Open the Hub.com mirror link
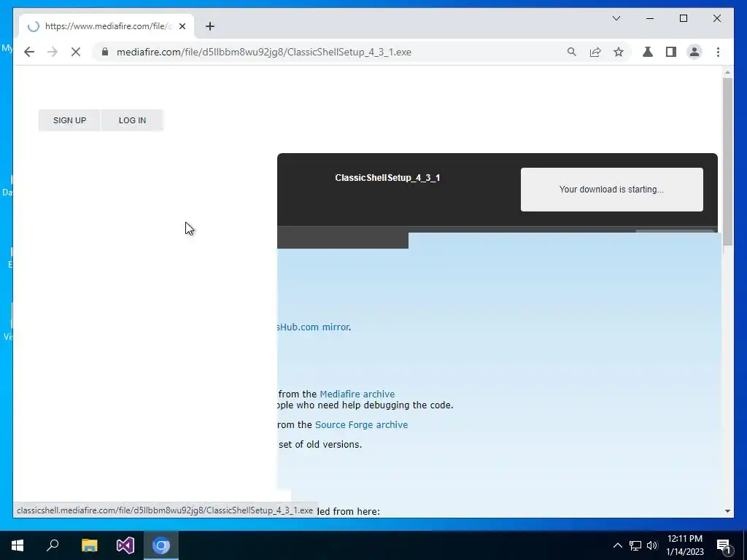The width and height of the screenshot is (747, 560). pos(313,327)
